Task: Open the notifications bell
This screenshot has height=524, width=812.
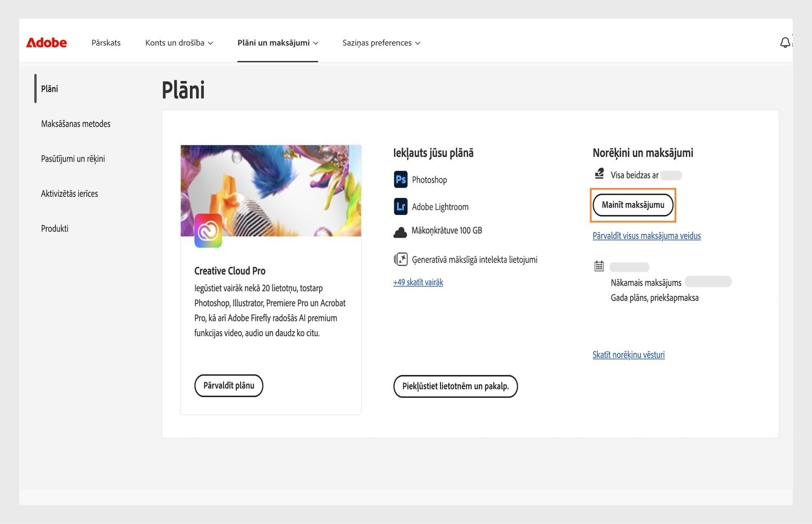Action: (x=785, y=43)
